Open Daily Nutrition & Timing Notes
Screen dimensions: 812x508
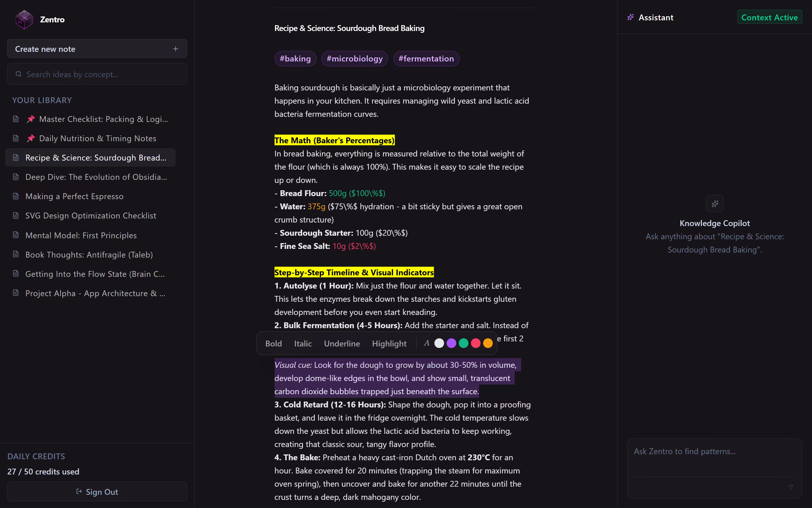pyautogui.click(x=90, y=138)
